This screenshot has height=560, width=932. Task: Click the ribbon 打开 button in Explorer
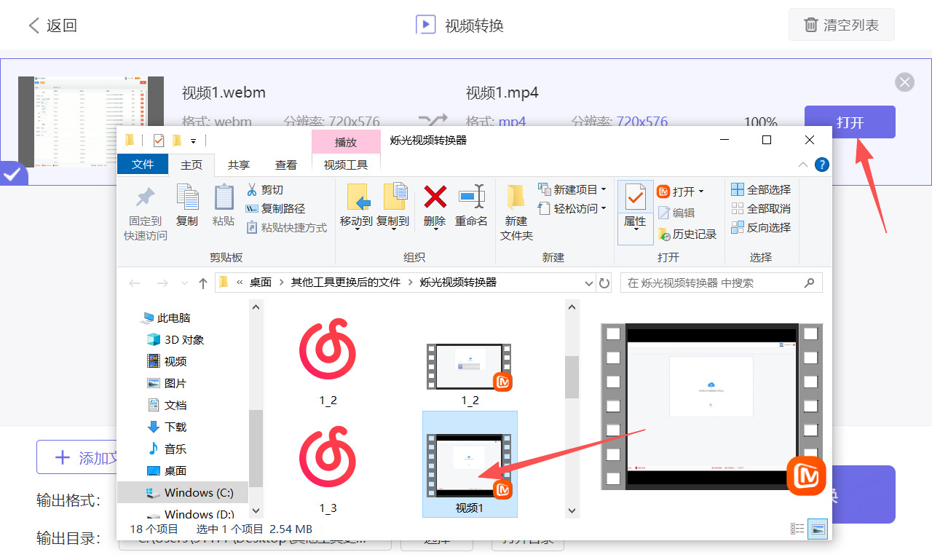pyautogui.click(x=681, y=192)
